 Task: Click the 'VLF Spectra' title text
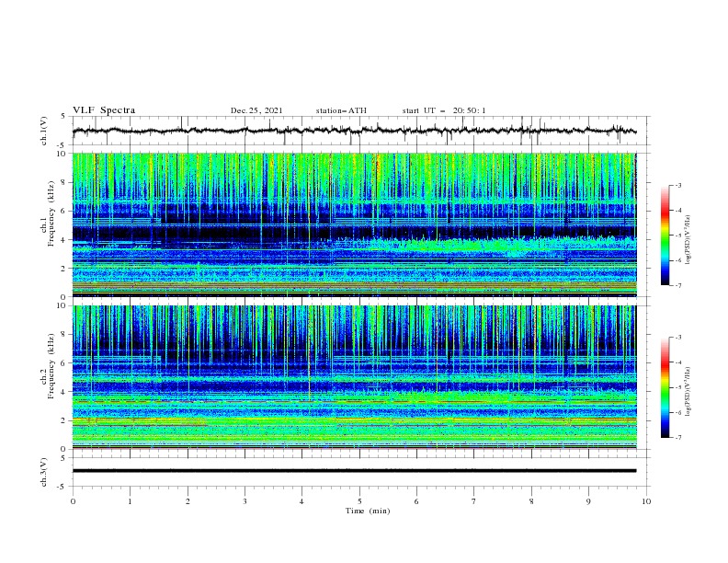(104, 110)
